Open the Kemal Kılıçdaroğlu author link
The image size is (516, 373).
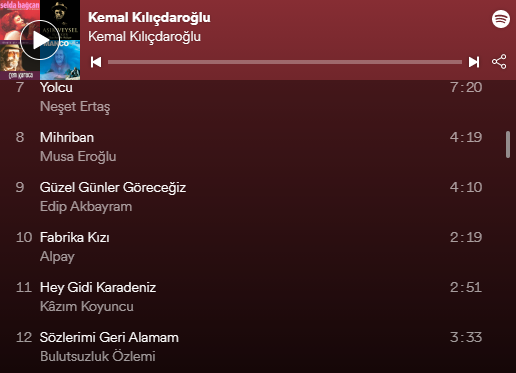tap(144, 36)
